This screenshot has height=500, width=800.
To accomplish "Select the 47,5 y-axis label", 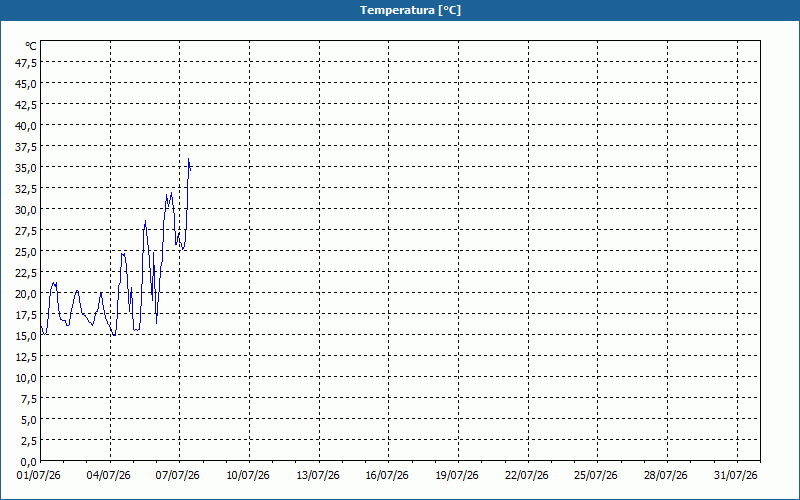I will 27,63.
